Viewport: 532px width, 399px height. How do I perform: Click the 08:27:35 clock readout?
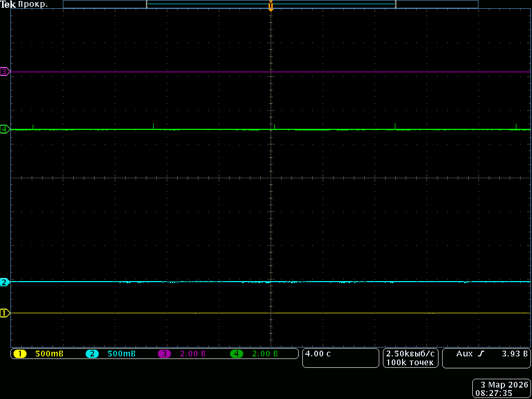(501, 393)
